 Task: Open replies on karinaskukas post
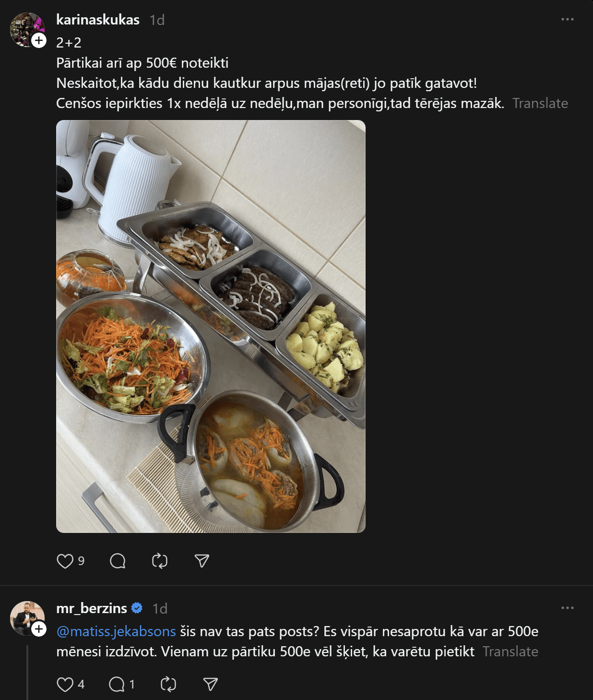pos(118,561)
